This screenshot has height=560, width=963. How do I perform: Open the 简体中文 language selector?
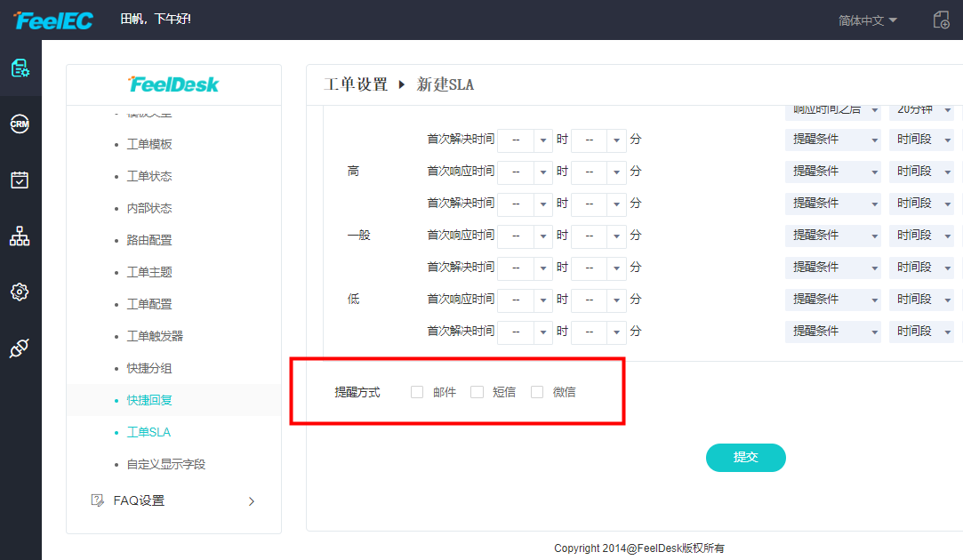point(861,20)
